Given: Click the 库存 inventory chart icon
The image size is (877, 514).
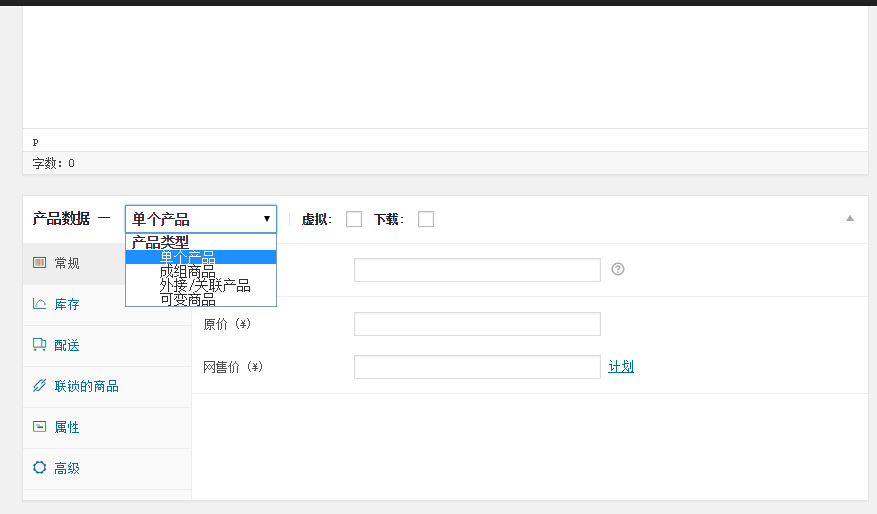Looking at the screenshot, I should click(x=39, y=304).
